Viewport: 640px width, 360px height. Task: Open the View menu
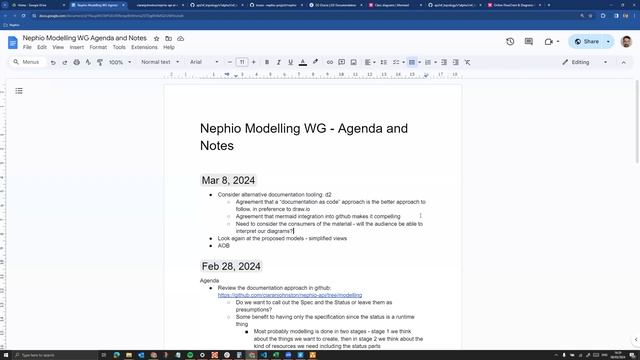(58, 47)
